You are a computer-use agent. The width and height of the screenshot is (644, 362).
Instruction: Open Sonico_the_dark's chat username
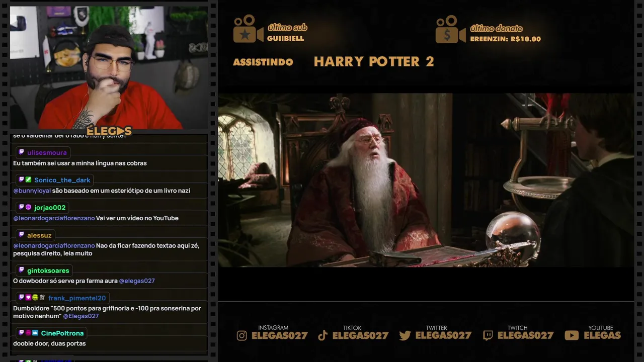click(x=62, y=180)
